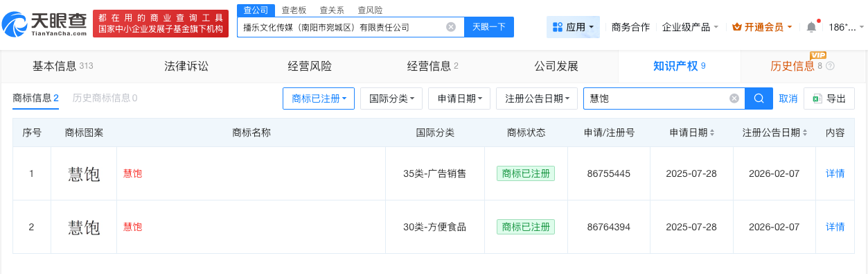Switch to the 经营风险 tab
868x274 pixels.
tap(310, 66)
